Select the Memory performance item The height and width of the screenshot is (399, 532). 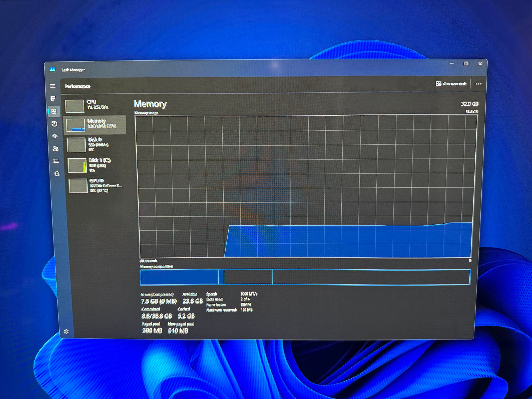point(95,125)
